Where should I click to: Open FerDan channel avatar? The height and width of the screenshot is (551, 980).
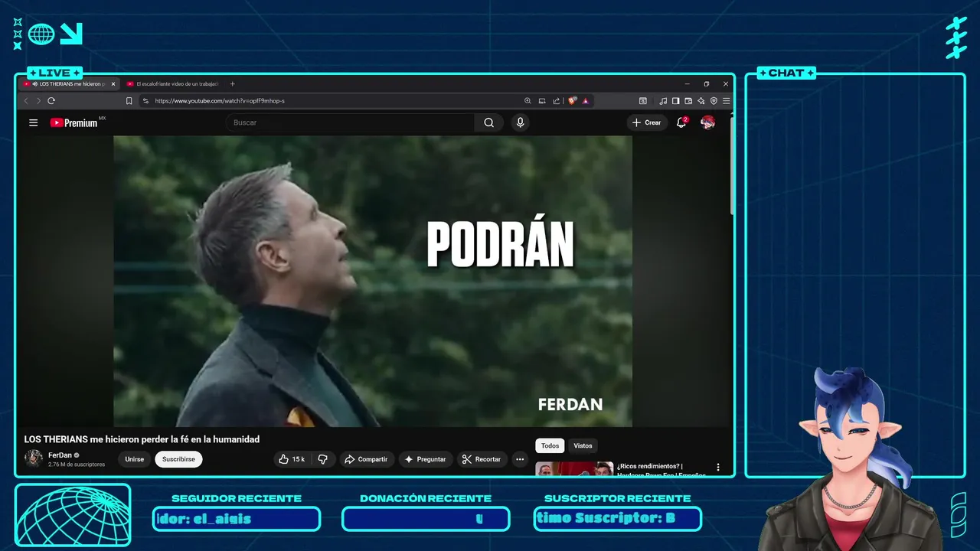[x=34, y=458]
